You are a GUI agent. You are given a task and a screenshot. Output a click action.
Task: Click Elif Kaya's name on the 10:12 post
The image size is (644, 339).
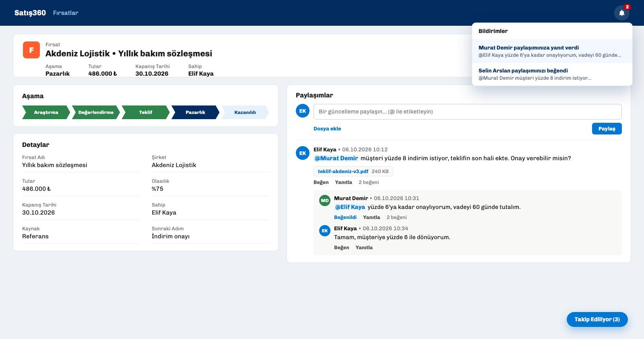tap(325, 149)
